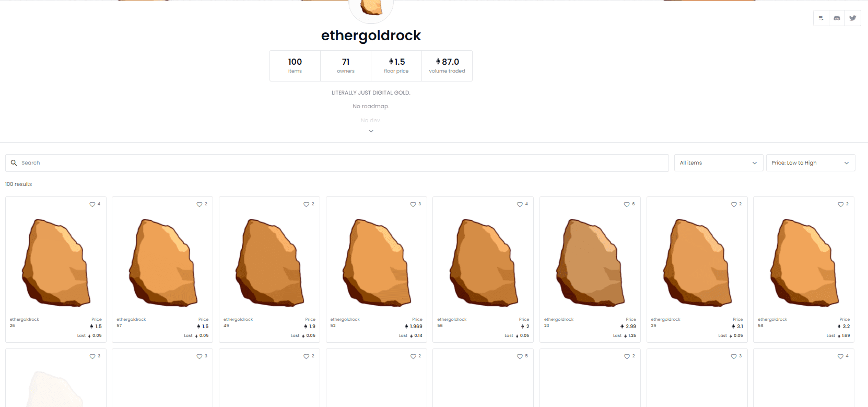Click the collection avatar rock above the title
The image size is (868, 407).
click(371, 8)
